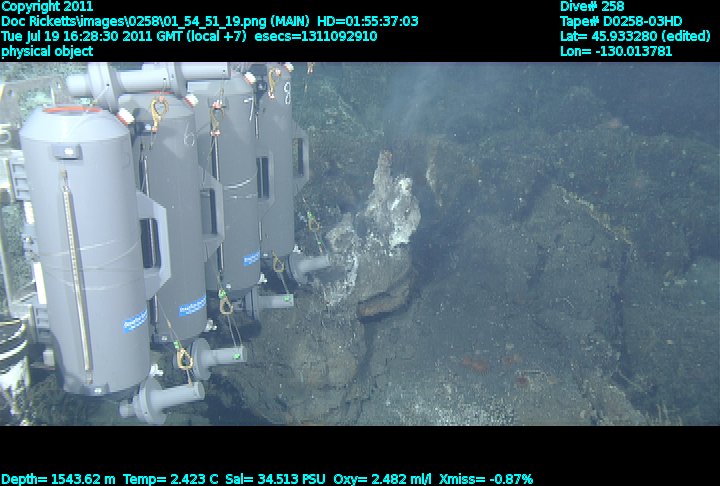Click the Lon= -130.013781 reading

click(616, 51)
